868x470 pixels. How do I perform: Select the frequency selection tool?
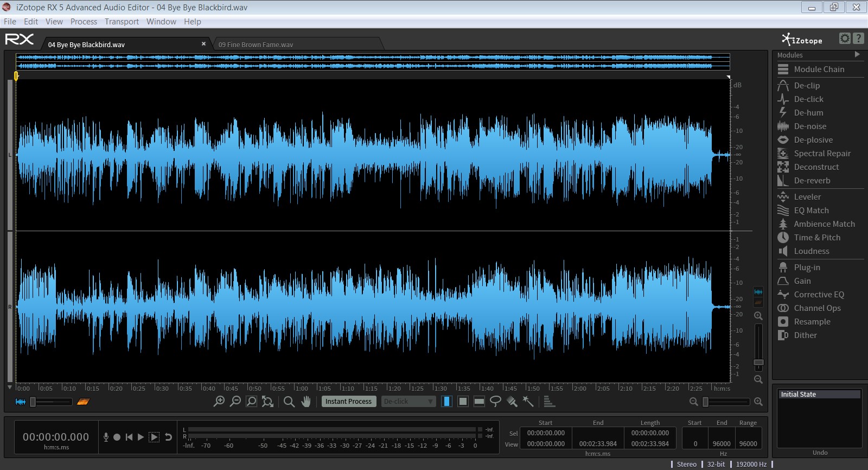(479, 402)
